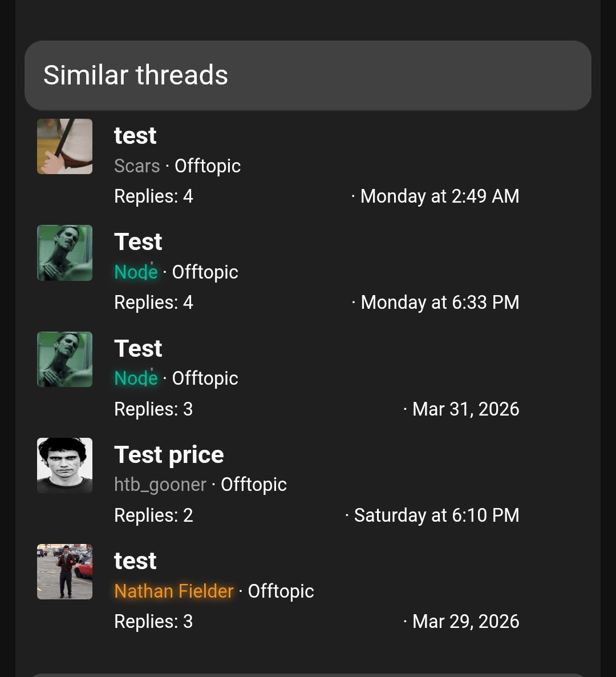This screenshot has height=677, width=616.
Task: Open the second Node avatar thumbnail
Action: (64, 359)
